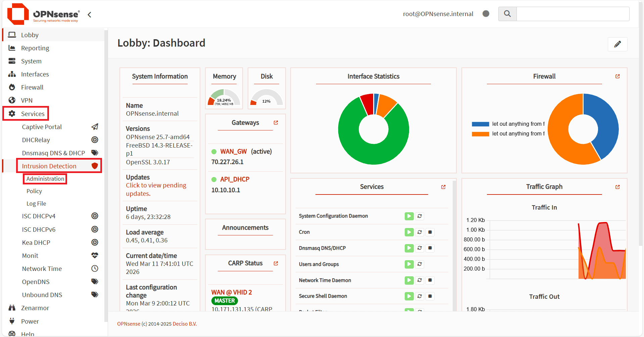Click the search magnifier icon
644x337 pixels.
pyautogui.click(x=507, y=14)
